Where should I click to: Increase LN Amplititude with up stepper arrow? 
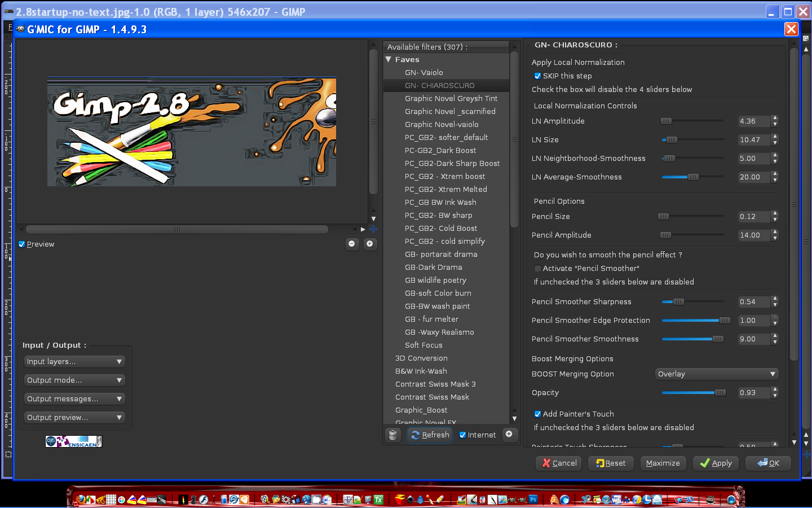click(x=775, y=119)
